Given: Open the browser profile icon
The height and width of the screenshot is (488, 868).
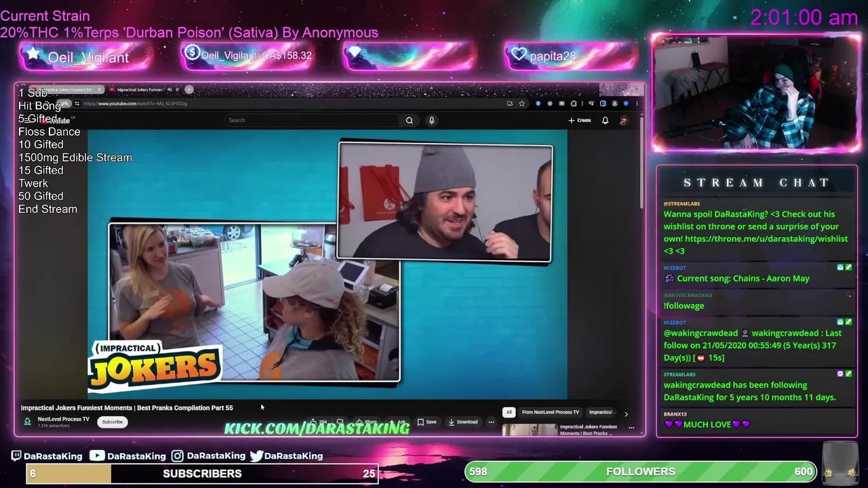Looking at the screenshot, I should 614,104.
